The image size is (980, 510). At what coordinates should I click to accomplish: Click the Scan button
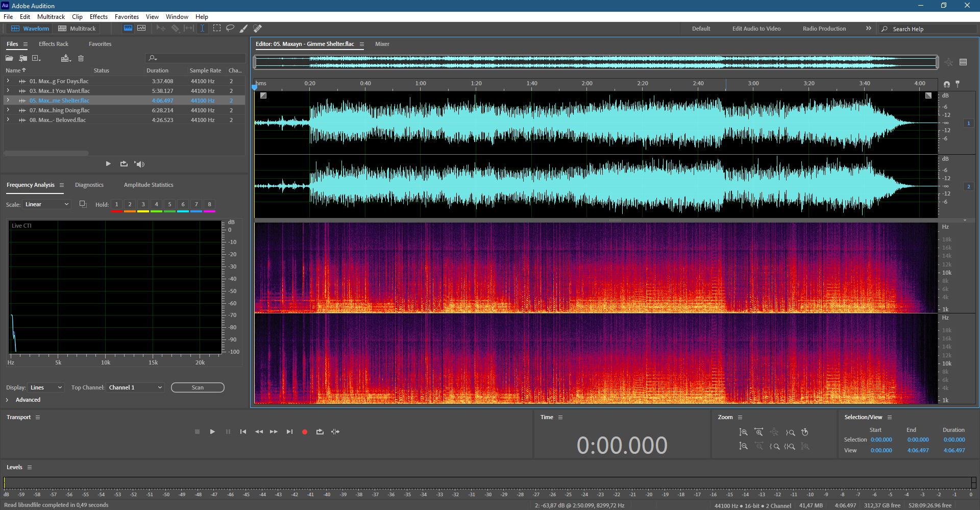[x=198, y=387]
